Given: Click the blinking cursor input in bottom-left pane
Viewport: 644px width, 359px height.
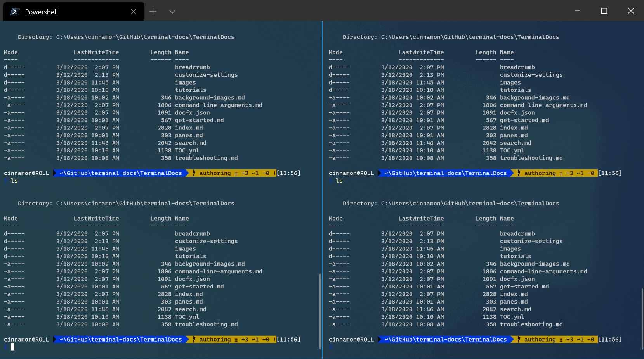Looking at the screenshot, I should click(13, 347).
